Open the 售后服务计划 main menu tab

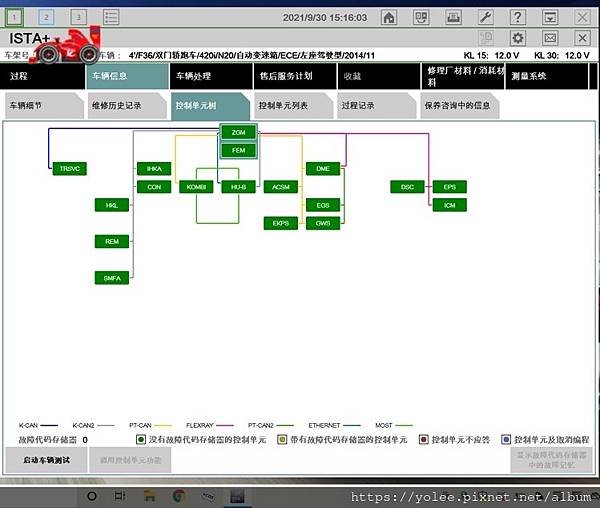tap(295, 76)
